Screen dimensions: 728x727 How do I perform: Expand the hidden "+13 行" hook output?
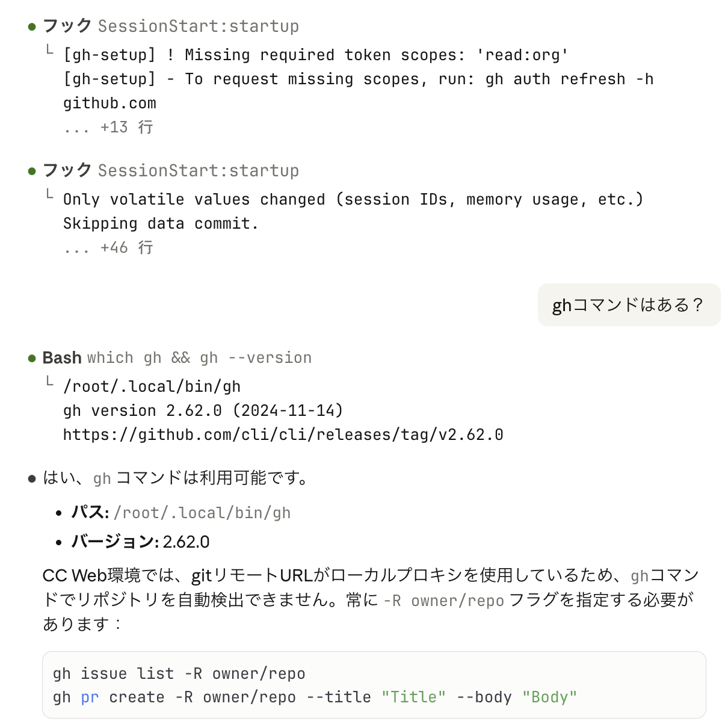pyautogui.click(x=108, y=128)
